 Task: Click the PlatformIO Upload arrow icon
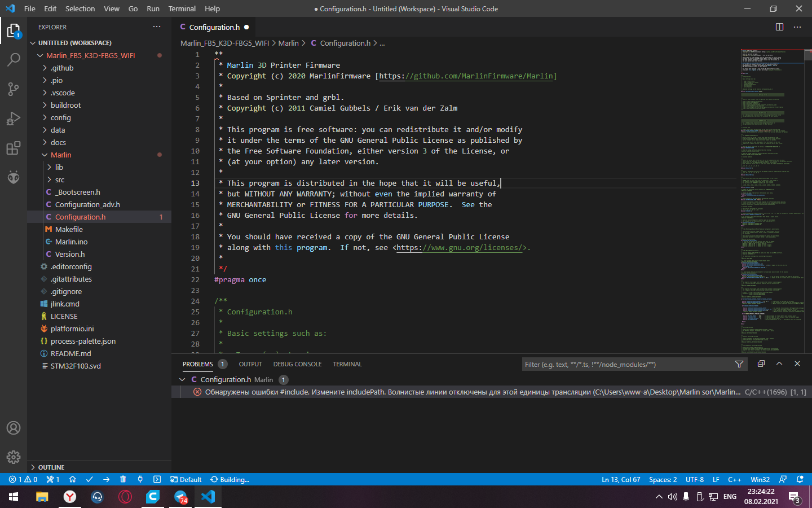[106, 479]
